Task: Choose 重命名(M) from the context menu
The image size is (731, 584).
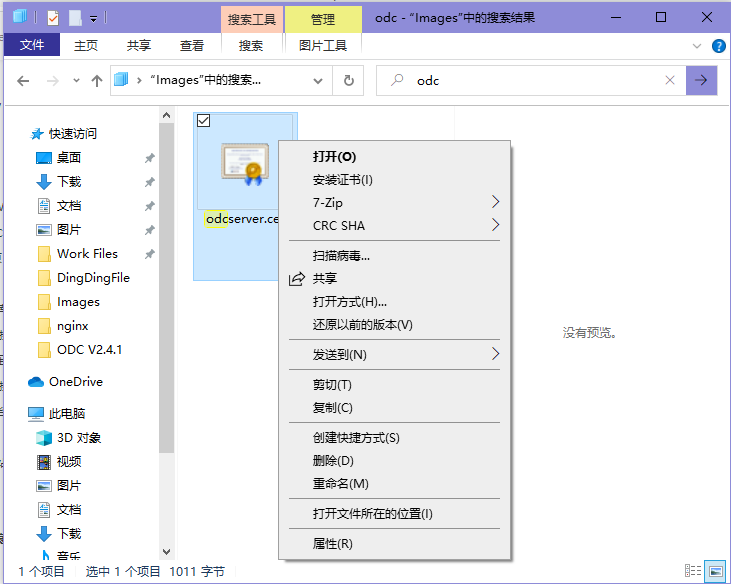Action: (x=394, y=484)
